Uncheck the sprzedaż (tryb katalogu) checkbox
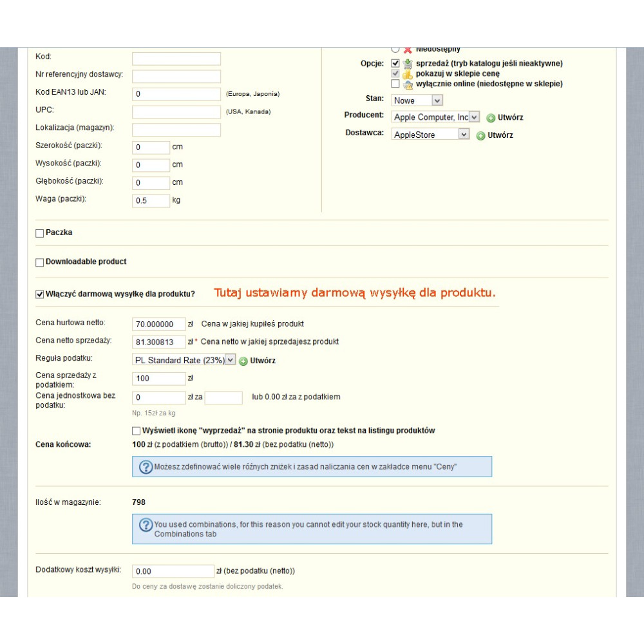This screenshot has width=644, height=644. click(395, 63)
